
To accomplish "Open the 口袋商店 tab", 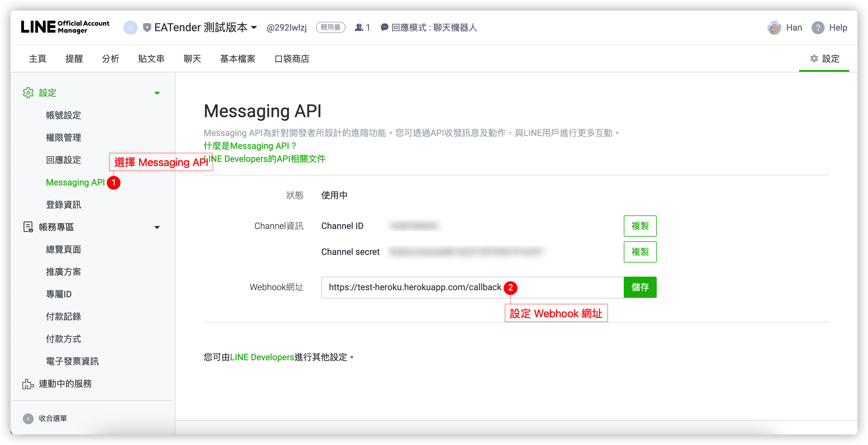I will coord(292,59).
